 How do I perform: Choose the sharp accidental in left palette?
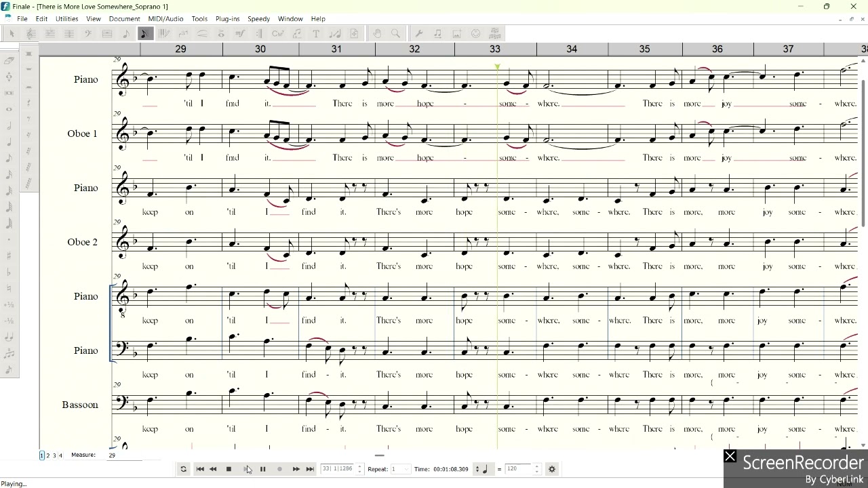[x=9, y=256]
